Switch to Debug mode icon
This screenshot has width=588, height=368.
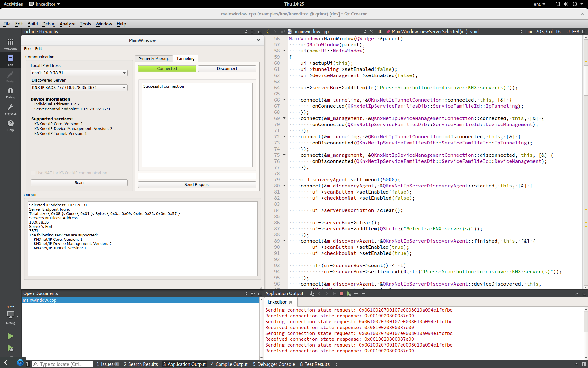coord(10,93)
